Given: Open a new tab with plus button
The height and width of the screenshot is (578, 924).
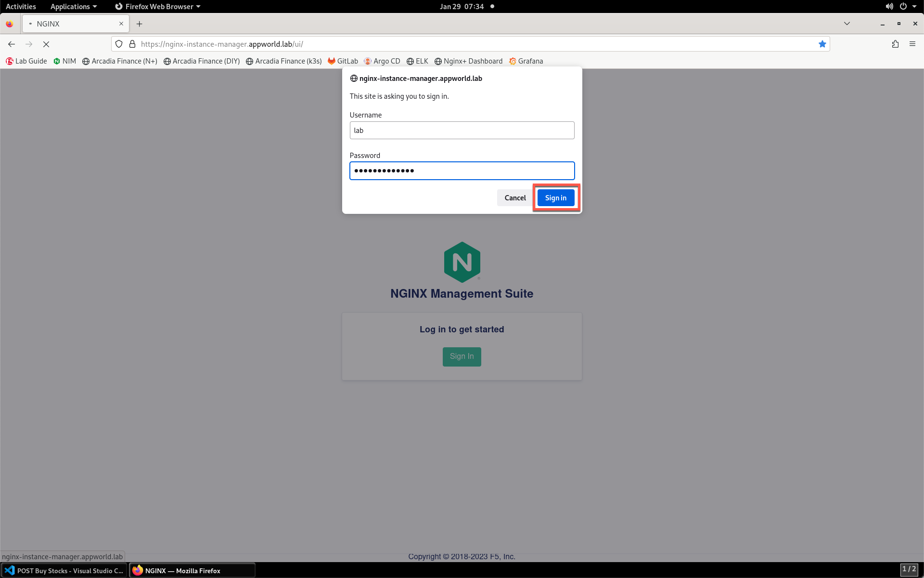Looking at the screenshot, I should pyautogui.click(x=139, y=24).
